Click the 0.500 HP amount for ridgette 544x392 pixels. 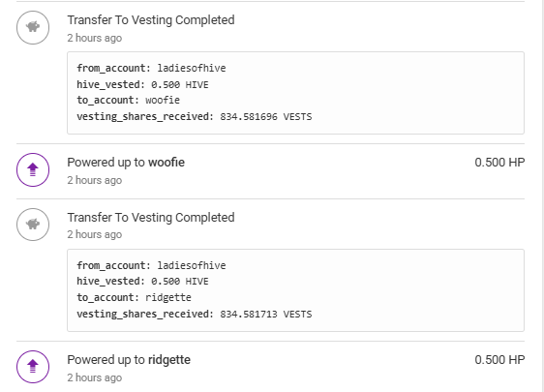coord(499,360)
